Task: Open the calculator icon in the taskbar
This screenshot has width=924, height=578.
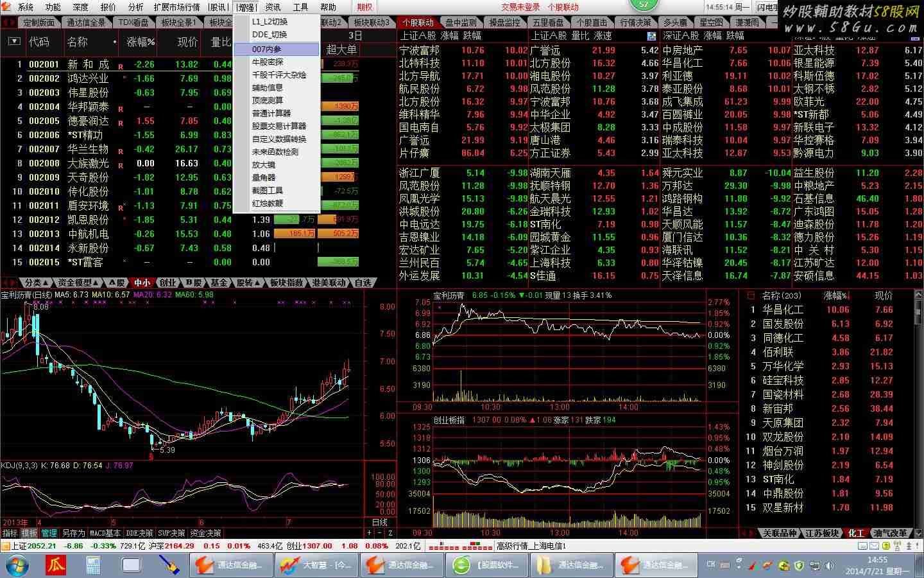Action: click(x=95, y=565)
